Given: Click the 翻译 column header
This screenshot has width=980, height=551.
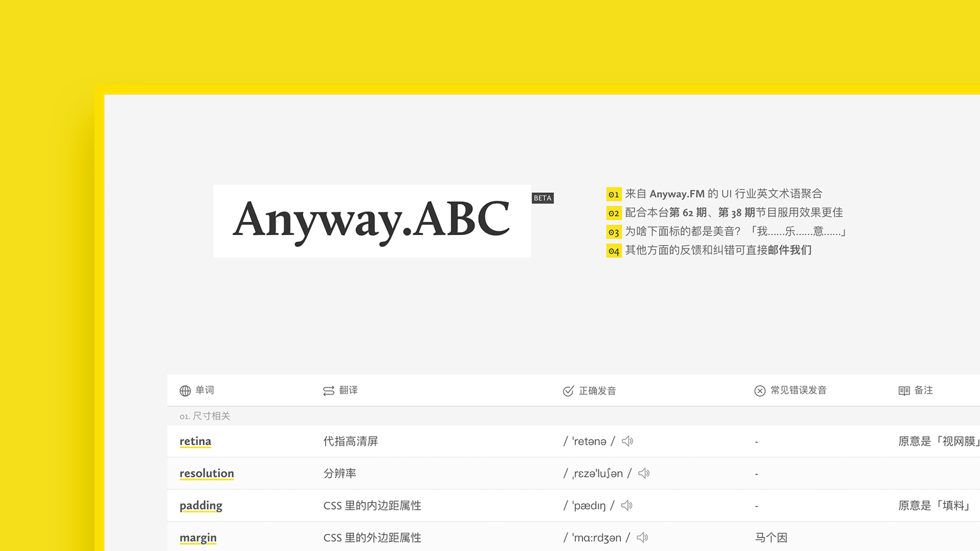Looking at the screenshot, I should click(x=349, y=390).
